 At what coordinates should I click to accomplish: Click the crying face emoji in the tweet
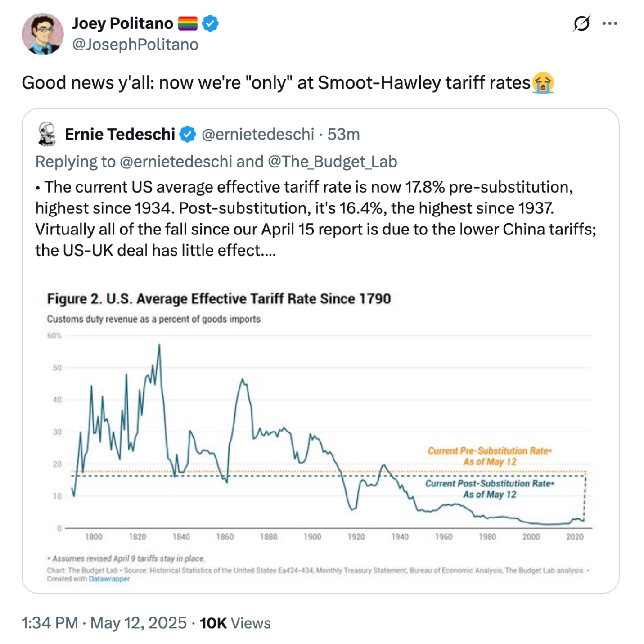point(543,83)
